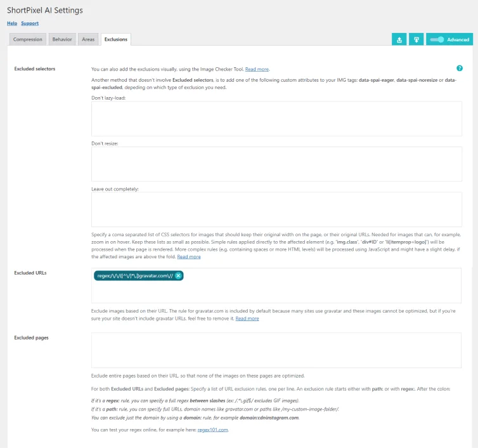Open the Compression tab
This screenshot has width=478, height=448.
28,39
